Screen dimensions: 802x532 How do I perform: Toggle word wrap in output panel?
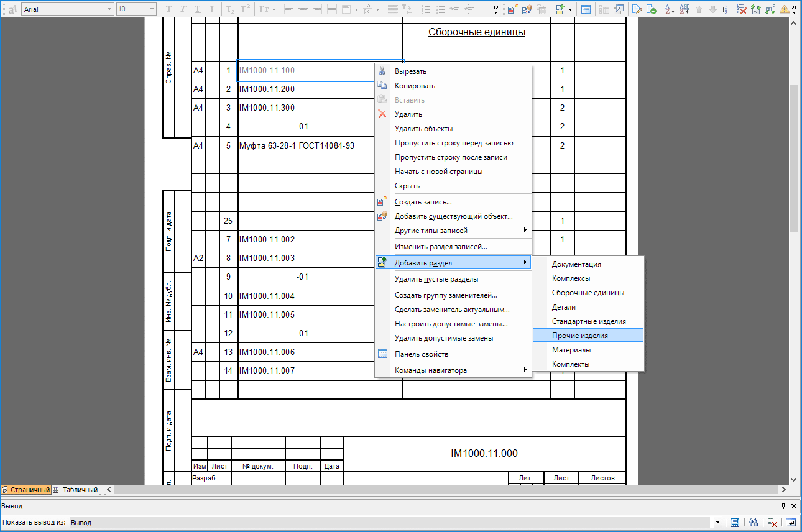click(791, 523)
